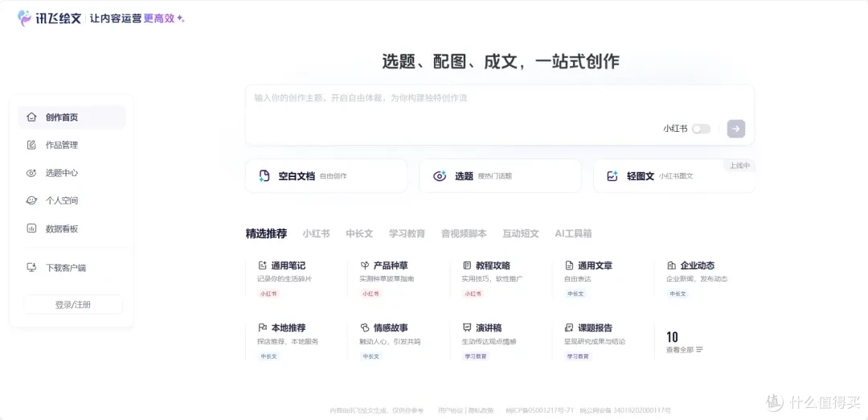Click the 演讲稿 speech icon
Image resolution: width=868 pixels, height=420 pixels.
click(467, 327)
